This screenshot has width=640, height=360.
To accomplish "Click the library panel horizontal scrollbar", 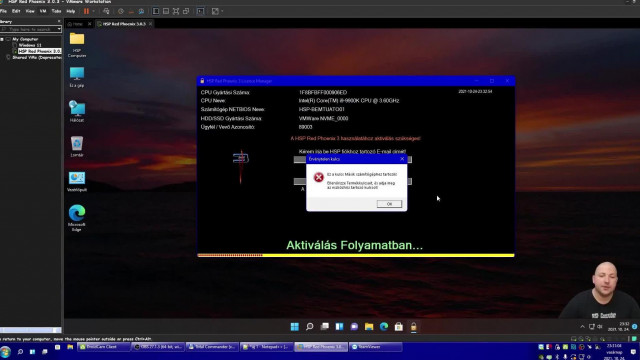I will point(31,330).
